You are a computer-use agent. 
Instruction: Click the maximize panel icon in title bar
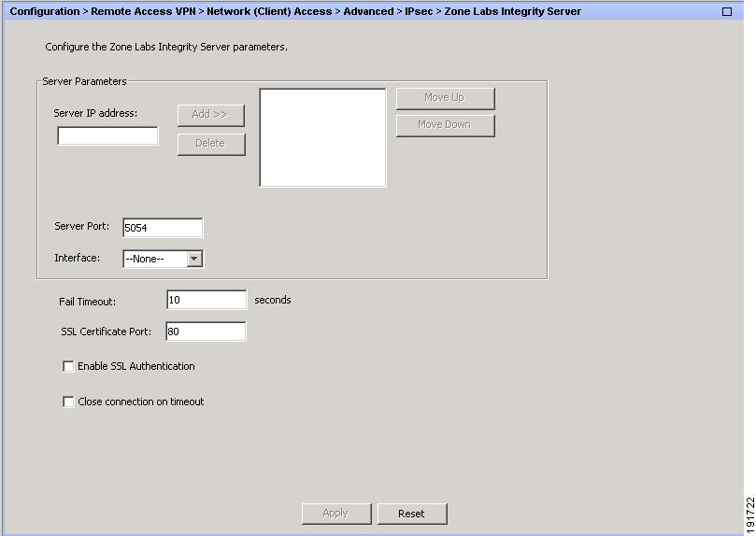pyautogui.click(x=727, y=11)
